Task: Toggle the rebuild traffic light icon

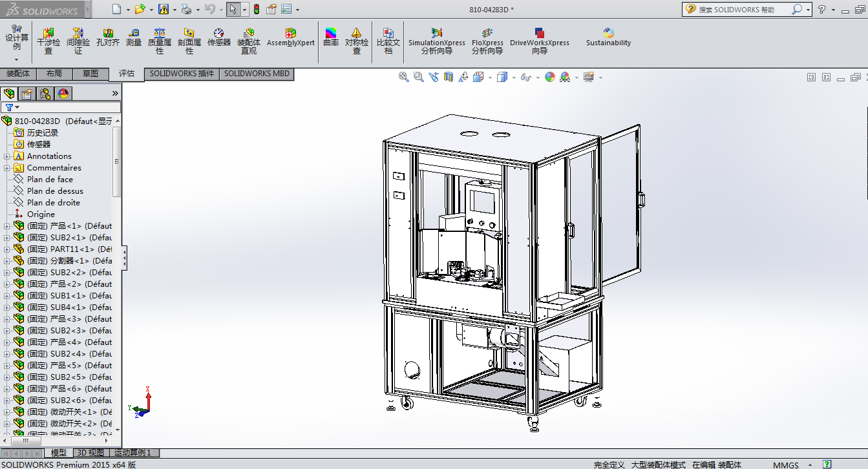Action: click(x=256, y=9)
